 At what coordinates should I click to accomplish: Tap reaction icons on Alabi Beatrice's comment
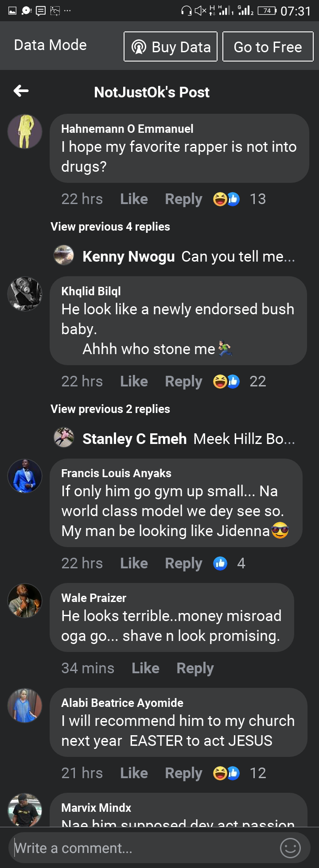(x=226, y=773)
